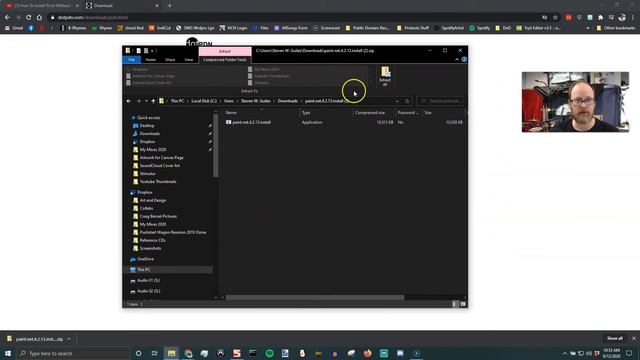Open Desktop in the navigation pane

tap(147, 126)
